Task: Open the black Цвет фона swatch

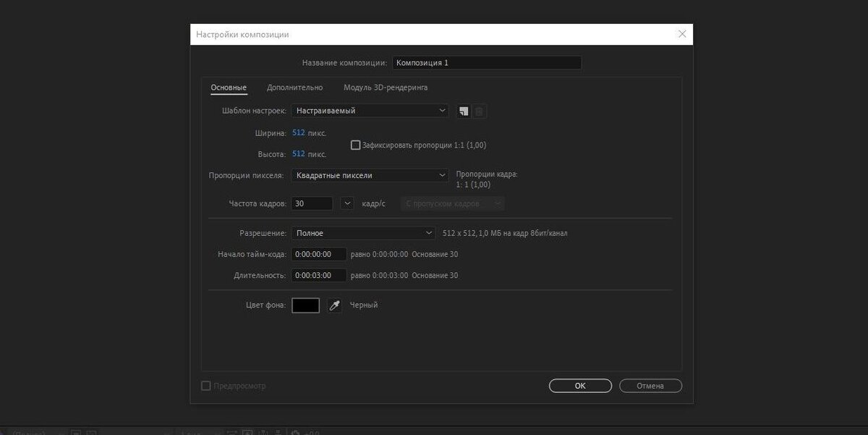Action: pyautogui.click(x=305, y=305)
